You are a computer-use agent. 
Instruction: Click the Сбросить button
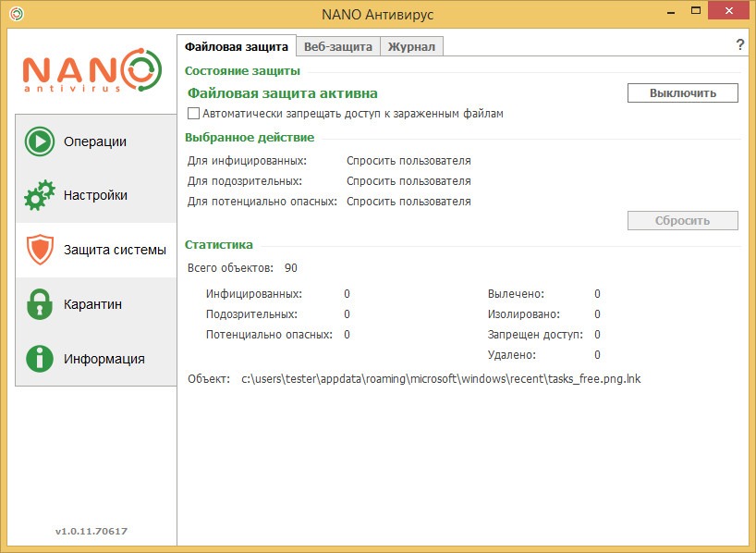[683, 220]
